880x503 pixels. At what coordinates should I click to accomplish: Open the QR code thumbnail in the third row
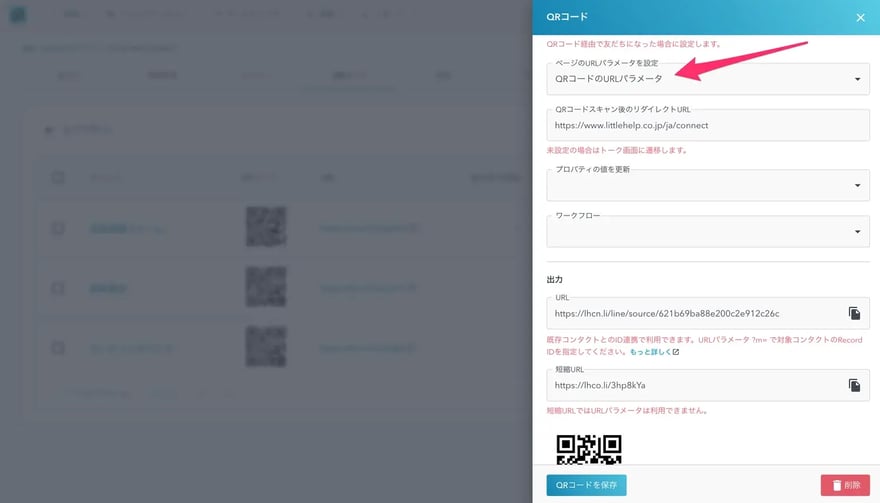266,348
